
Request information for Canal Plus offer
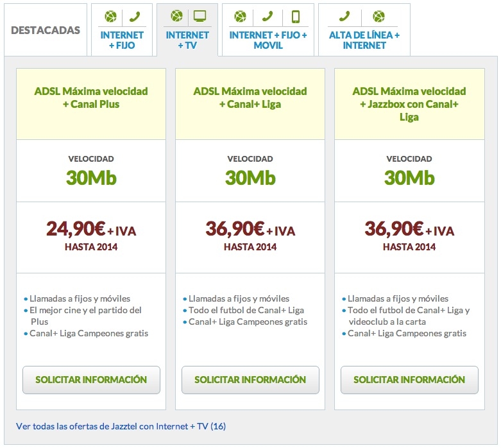91,380
